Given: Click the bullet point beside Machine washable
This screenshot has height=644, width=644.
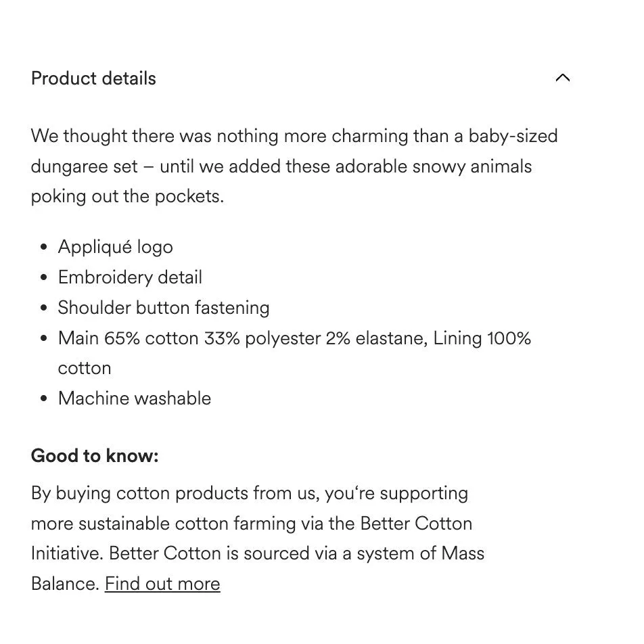Looking at the screenshot, I should [44, 398].
